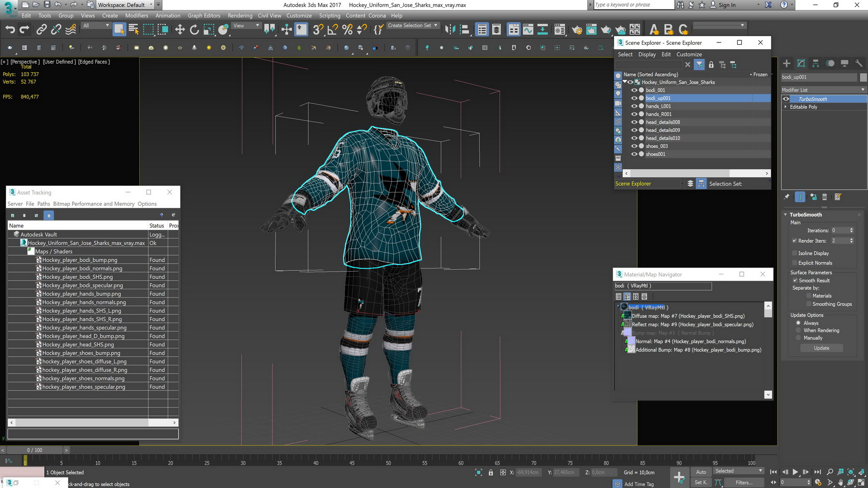Image resolution: width=868 pixels, height=488 pixels.
Task: Collapse the TurboSmooth rollout
Action: [785, 215]
